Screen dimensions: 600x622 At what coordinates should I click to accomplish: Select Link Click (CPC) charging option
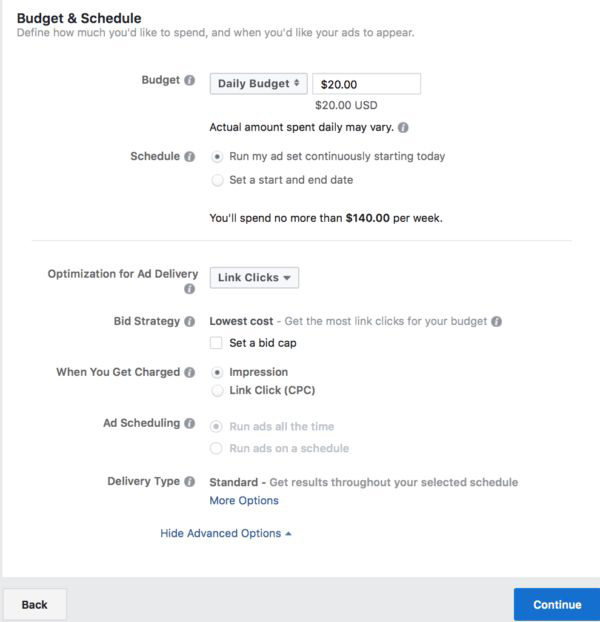[x=217, y=391]
